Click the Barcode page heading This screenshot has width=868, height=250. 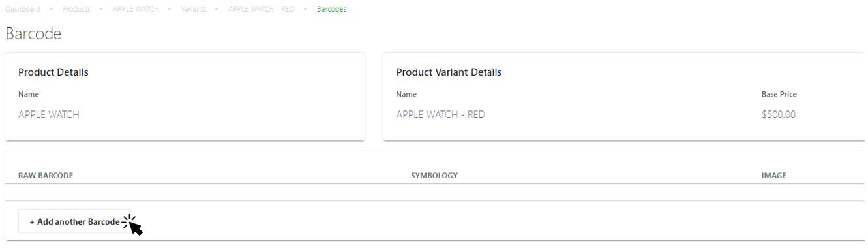coord(33,34)
